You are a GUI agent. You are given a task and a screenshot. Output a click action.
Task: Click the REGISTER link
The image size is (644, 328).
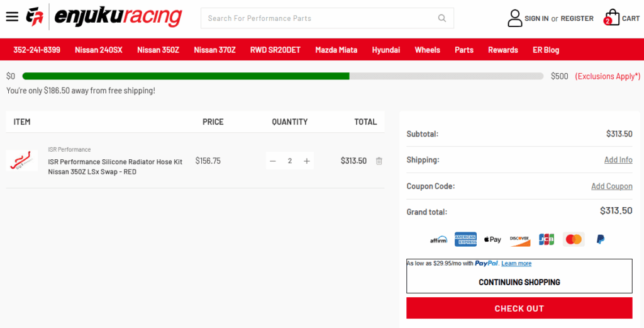click(577, 18)
